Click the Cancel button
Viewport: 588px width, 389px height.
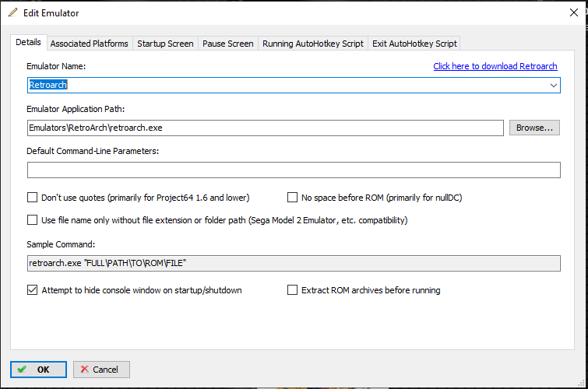pos(101,370)
